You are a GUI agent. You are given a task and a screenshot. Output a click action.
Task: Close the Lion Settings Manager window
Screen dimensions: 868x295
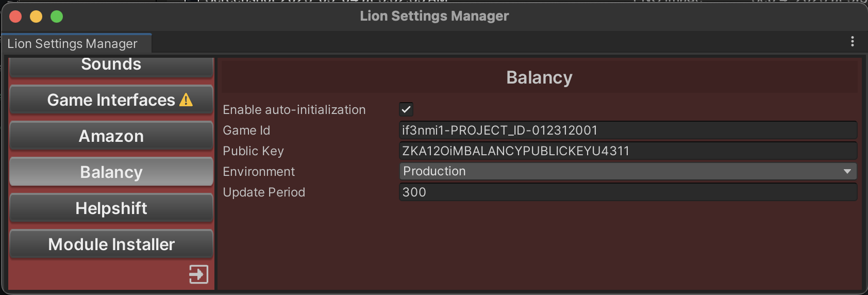click(15, 17)
